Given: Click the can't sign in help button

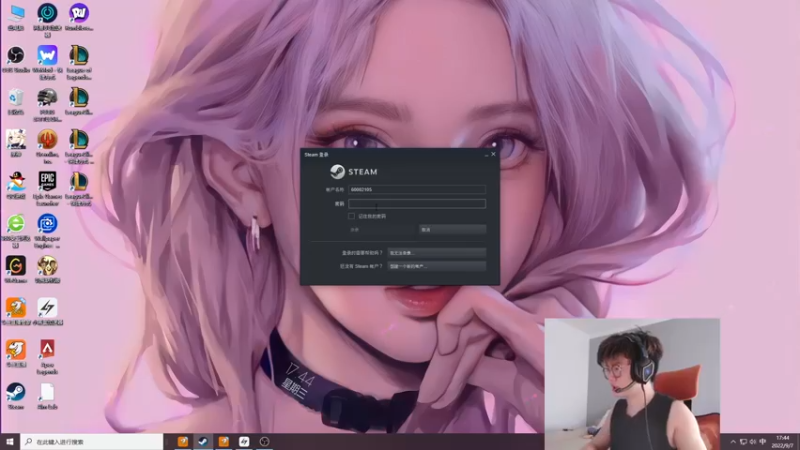Looking at the screenshot, I should tap(437, 253).
